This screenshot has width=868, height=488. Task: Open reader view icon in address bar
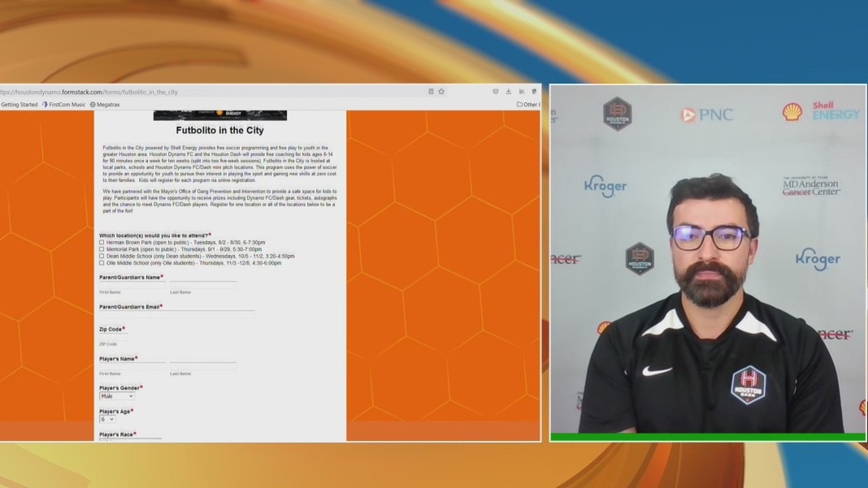[431, 92]
